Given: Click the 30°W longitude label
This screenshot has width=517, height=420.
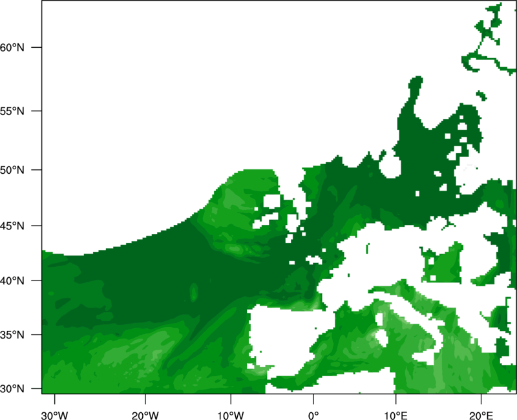Looking at the screenshot, I should (x=55, y=415).
